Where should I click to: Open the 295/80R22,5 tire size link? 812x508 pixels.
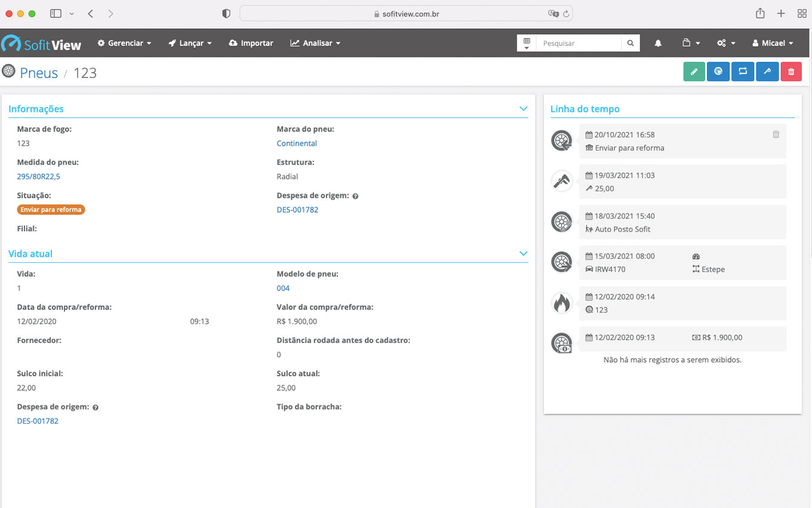(39, 176)
